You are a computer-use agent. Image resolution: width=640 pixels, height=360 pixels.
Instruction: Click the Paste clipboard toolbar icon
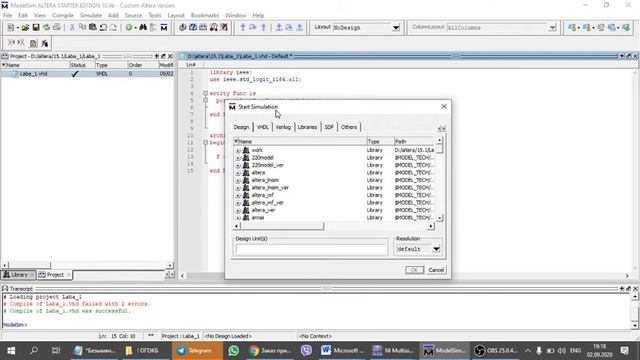(93, 27)
